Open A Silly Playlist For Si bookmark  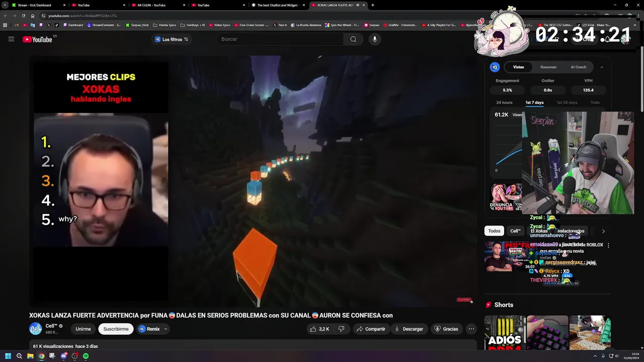(x=438, y=25)
